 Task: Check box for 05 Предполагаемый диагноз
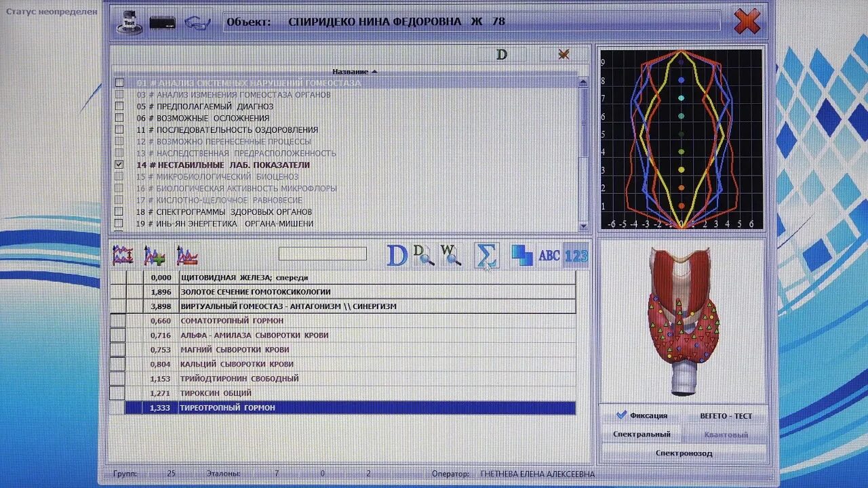coord(119,106)
